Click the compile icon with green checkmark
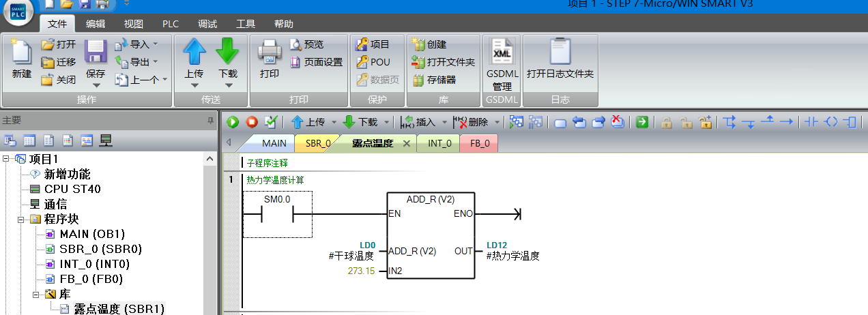 (271, 122)
